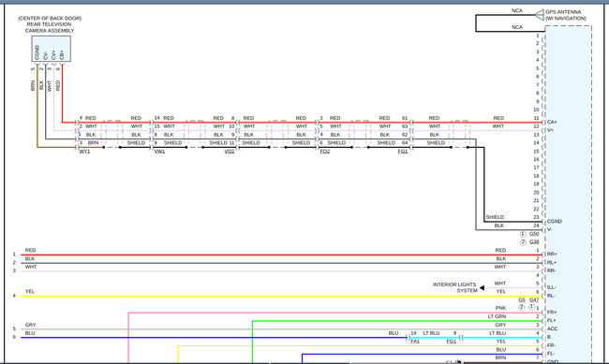This screenshot has width=609, height=364.
Task: Click the GPS antenna triangle symbol
Action: click(x=539, y=15)
